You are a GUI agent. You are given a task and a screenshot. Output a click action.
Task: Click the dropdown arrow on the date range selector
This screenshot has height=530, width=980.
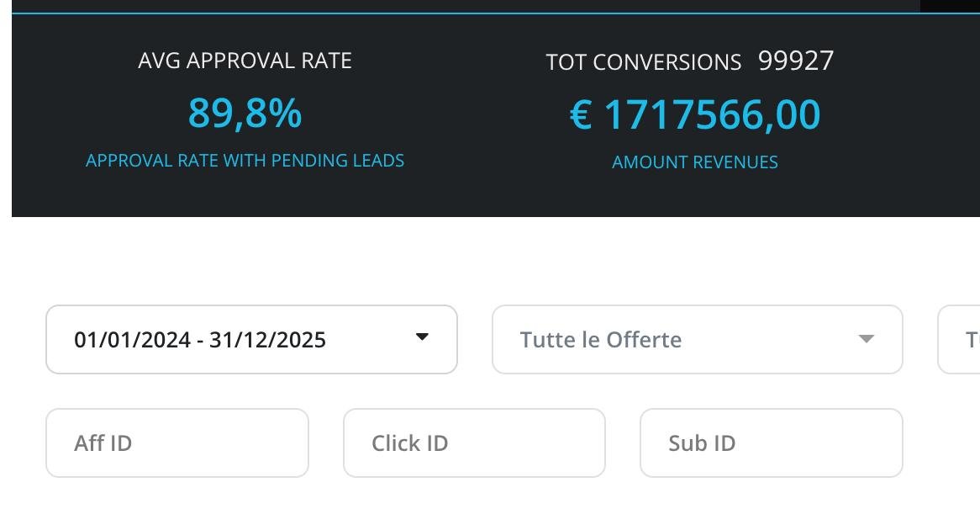pyautogui.click(x=422, y=338)
